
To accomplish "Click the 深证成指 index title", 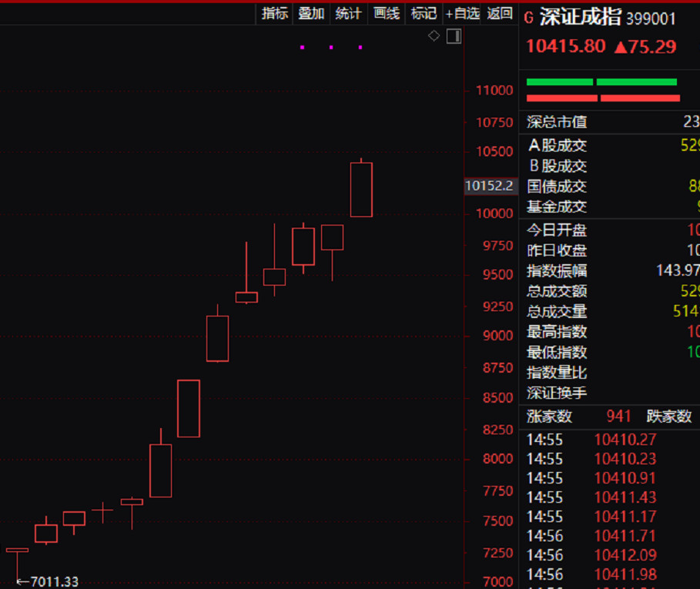I will click(x=580, y=18).
